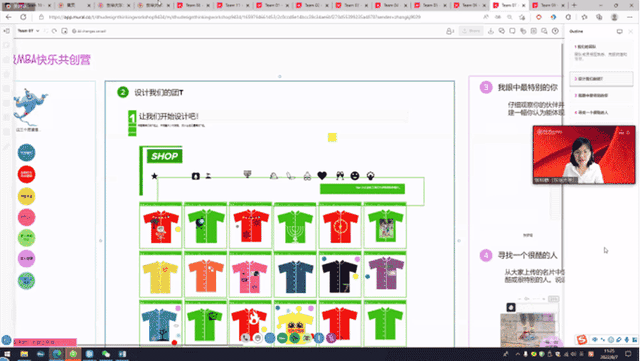640x361 pixels.
Task: Click the yellow circle in left panel
Action: coord(27,196)
